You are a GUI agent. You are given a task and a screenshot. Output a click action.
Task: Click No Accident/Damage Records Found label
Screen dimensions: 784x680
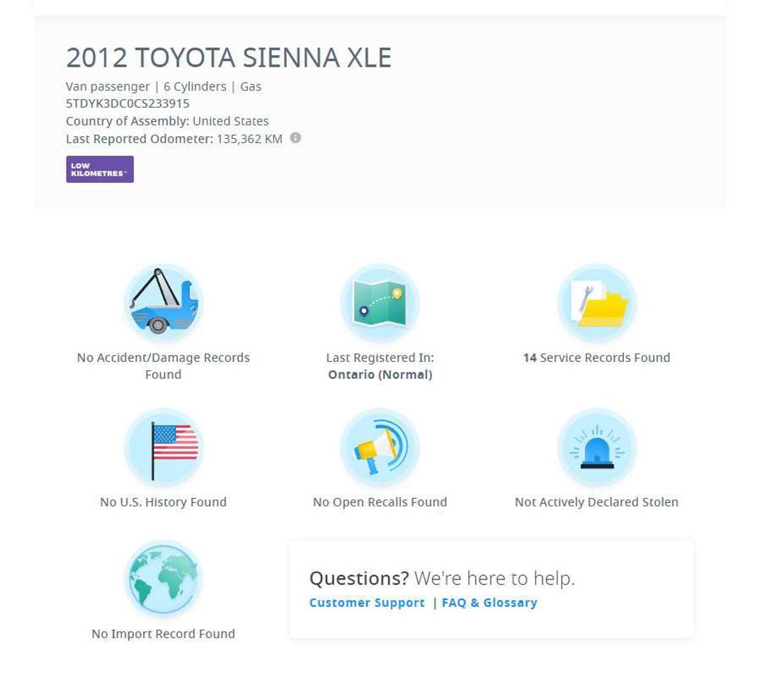(x=164, y=366)
